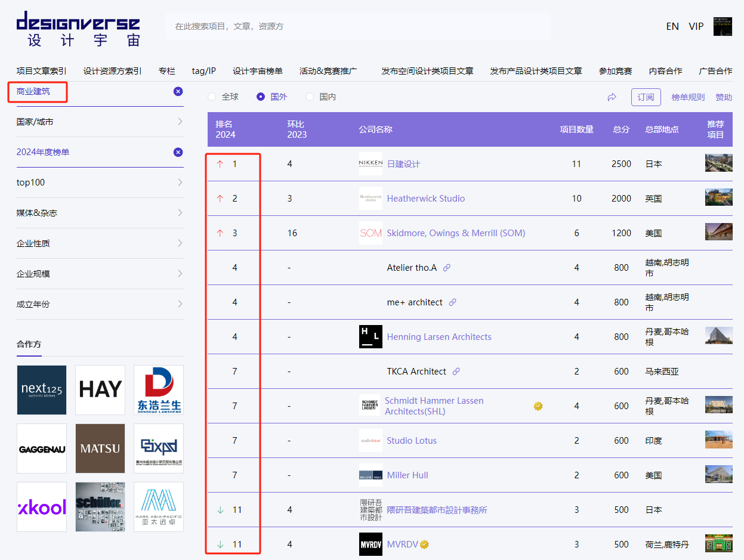Expand the 企业性质 filter

tap(100, 243)
